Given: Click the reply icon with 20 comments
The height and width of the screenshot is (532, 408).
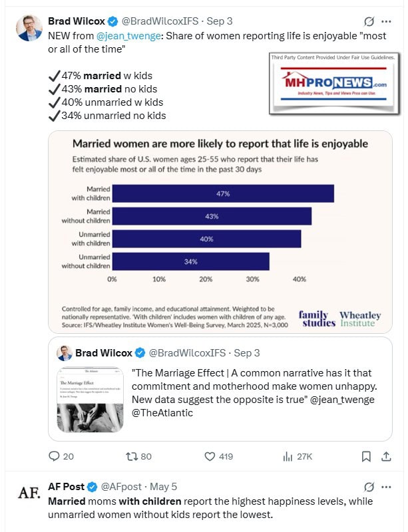Looking at the screenshot, I should [55, 456].
